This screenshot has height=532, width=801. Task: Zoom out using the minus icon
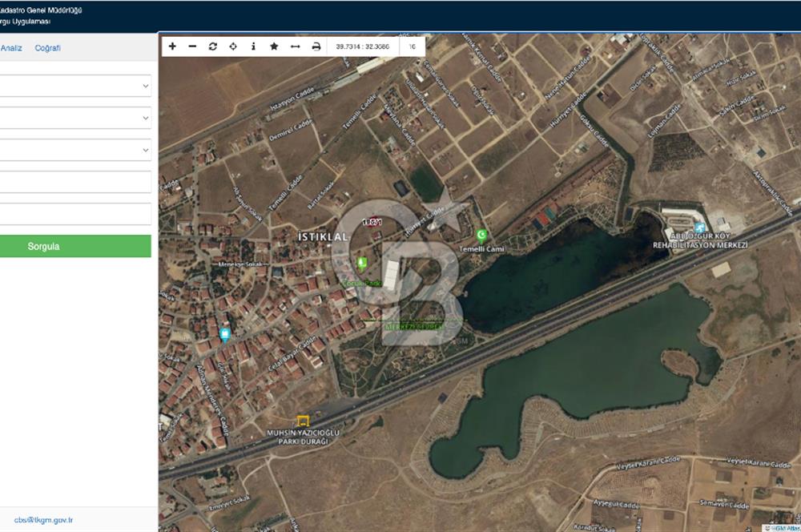pyautogui.click(x=192, y=46)
